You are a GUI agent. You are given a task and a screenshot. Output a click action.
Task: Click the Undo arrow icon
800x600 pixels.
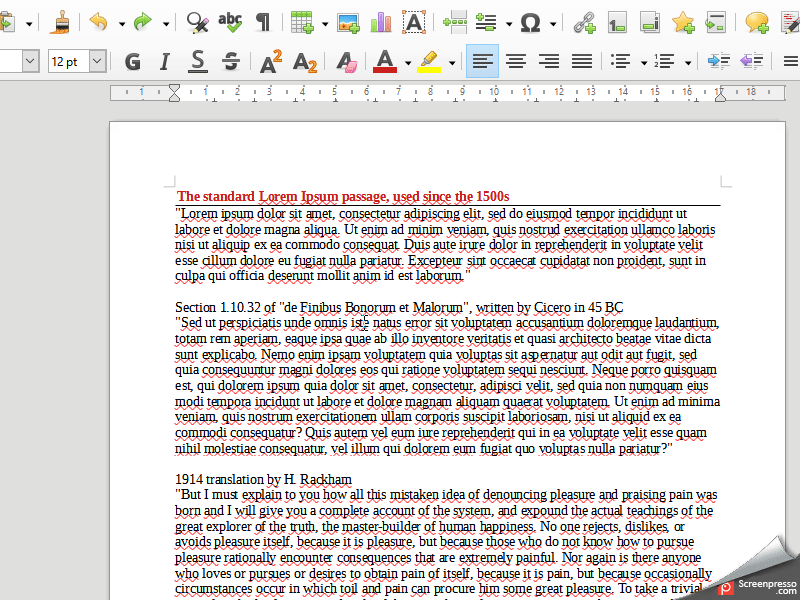[98, 22]
